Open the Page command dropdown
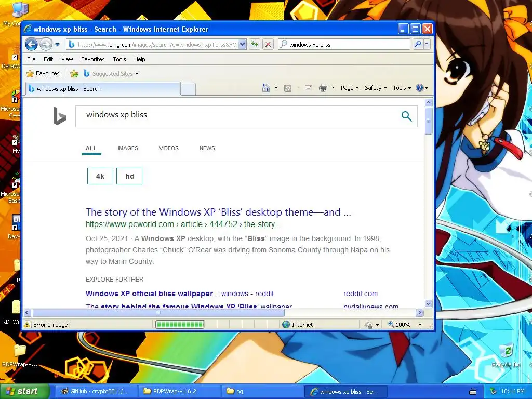 point(350,88)
